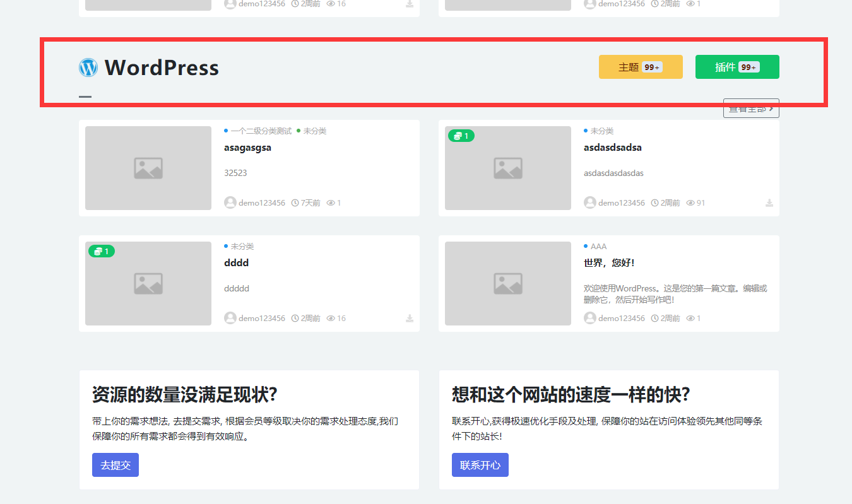Click the download icon on the asdasdsadsa card
Viewport: 852px width, 504px height.
click(769, 202)
